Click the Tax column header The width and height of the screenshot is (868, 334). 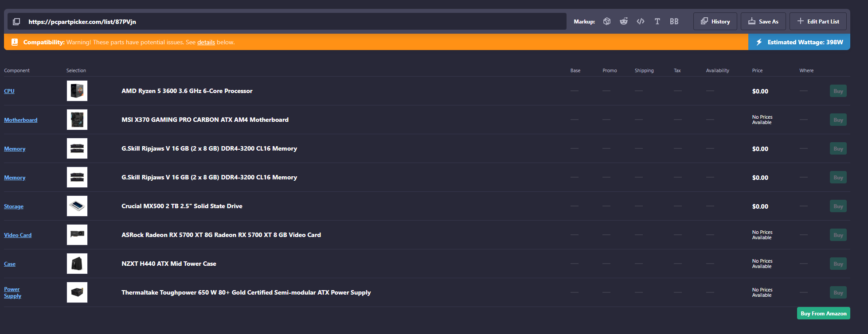point(677,70)
